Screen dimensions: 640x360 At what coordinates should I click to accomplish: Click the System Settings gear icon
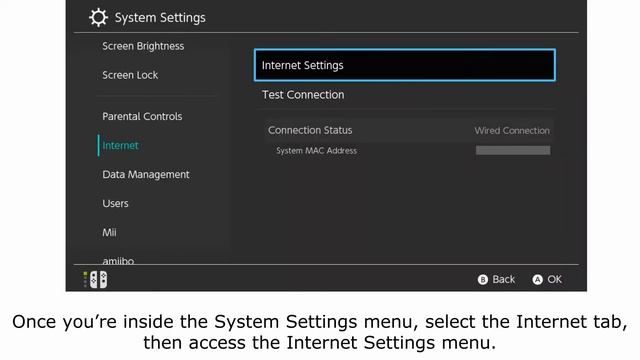tap(98, 18)
